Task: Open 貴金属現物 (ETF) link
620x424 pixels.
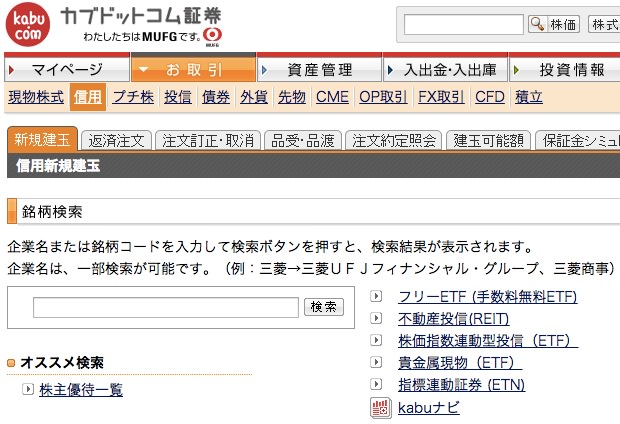Action: [460, 362]
